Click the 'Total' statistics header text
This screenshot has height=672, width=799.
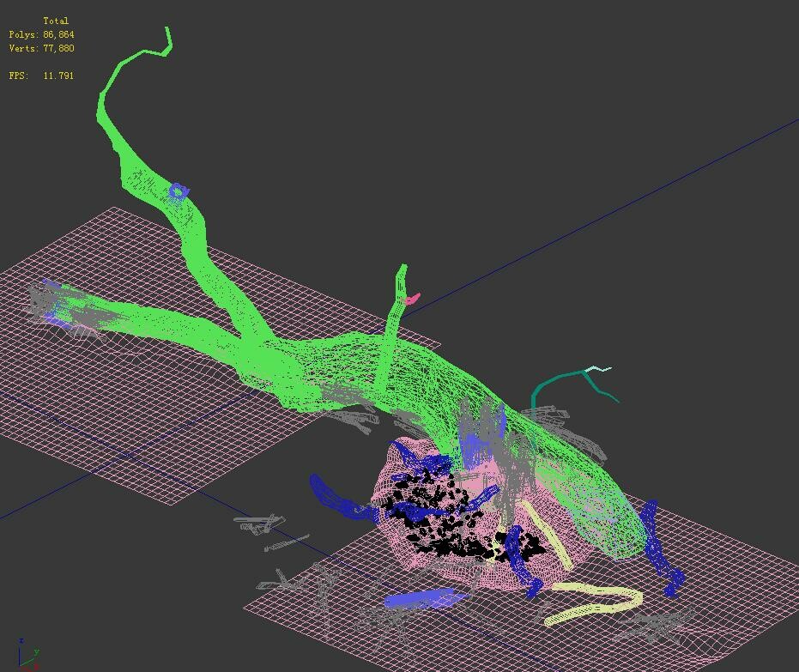[x=56, y=21]
